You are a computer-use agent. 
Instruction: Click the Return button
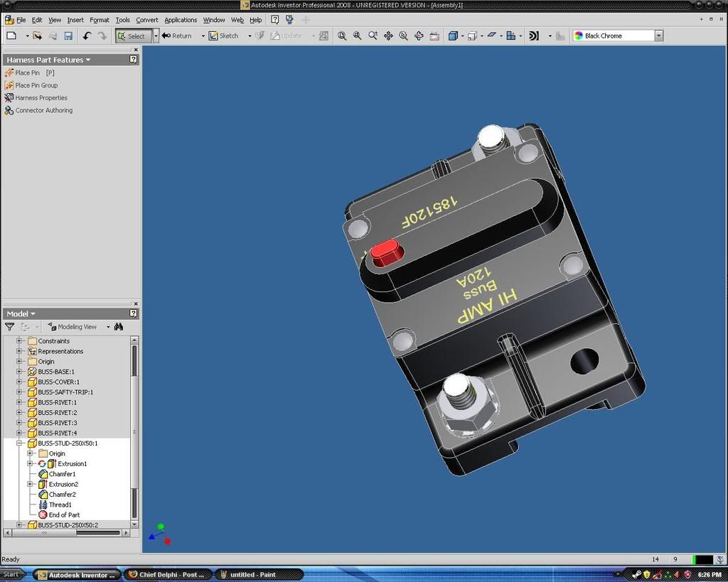click(176, 36)
